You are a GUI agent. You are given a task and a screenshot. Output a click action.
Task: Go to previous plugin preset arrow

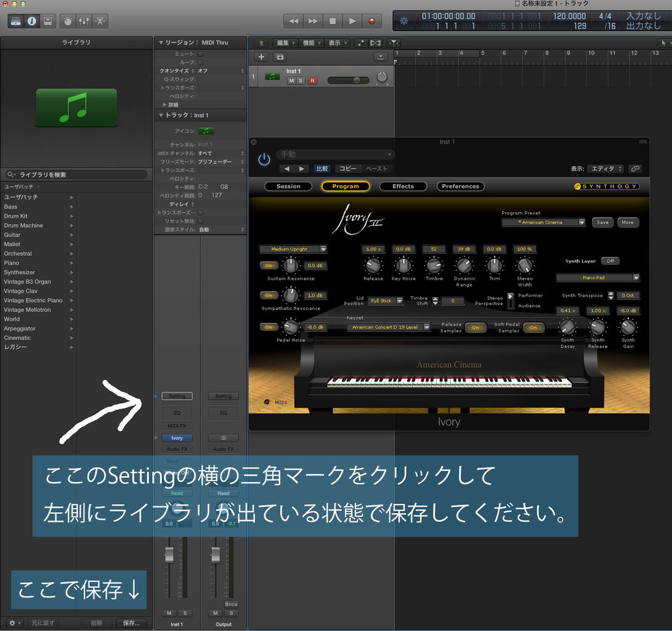click(286, 168)
